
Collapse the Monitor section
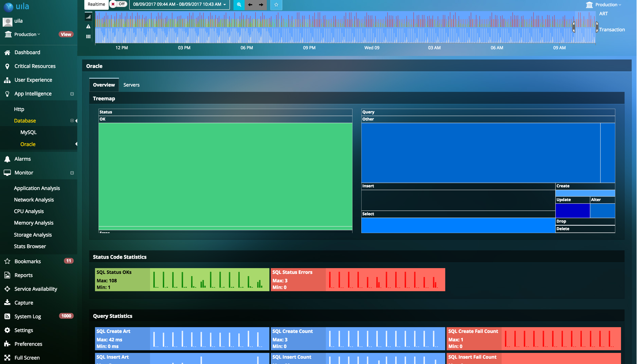point(72,173)
